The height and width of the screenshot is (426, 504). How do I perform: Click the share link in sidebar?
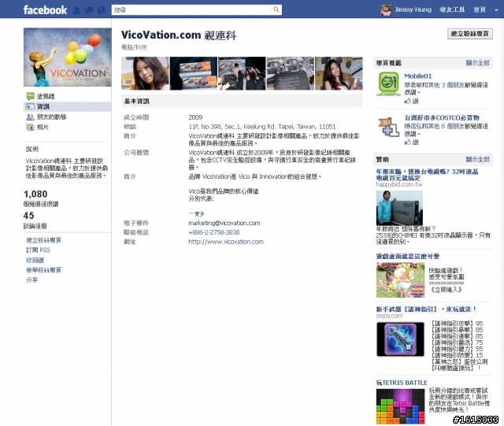point(31,280)
